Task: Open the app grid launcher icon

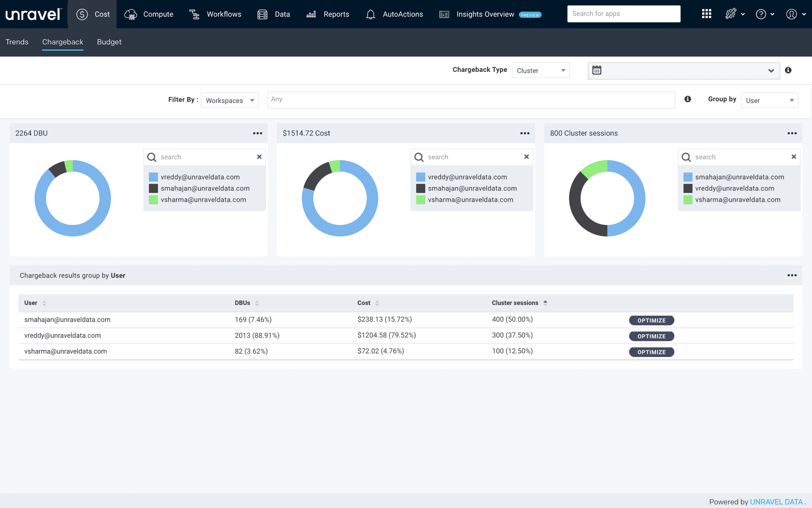Action: click(x=706, y=14)
